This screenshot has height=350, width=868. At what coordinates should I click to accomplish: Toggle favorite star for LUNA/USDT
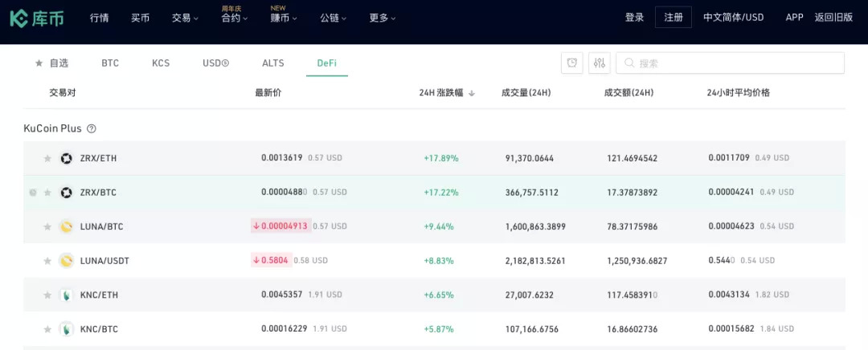pos(47,261)
